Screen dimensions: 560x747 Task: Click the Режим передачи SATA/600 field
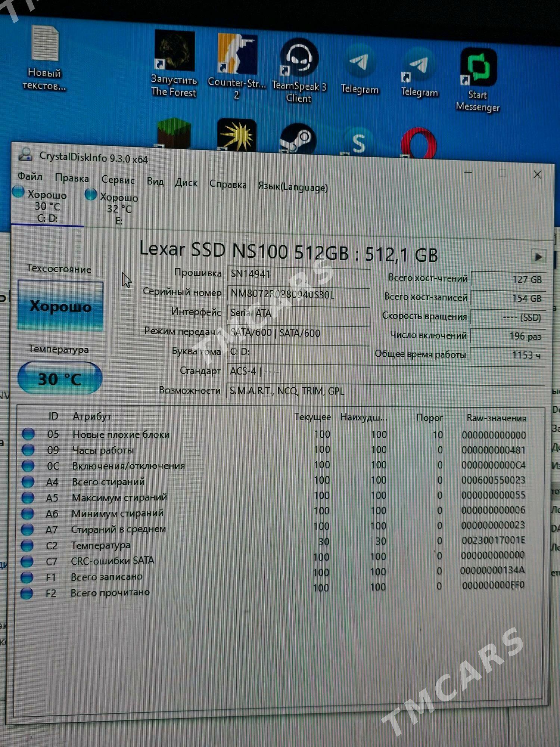coord(299,333)
